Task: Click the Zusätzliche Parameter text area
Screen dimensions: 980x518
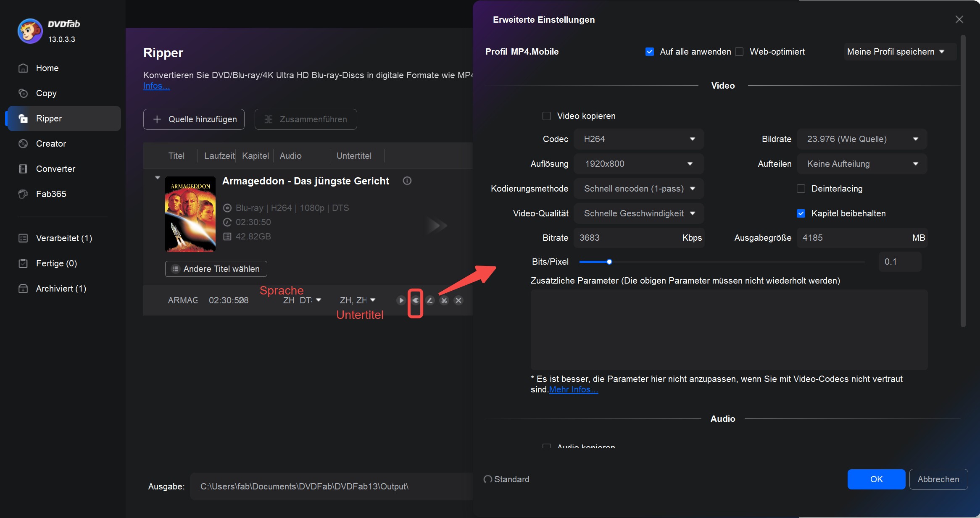Action: point(729,330)
